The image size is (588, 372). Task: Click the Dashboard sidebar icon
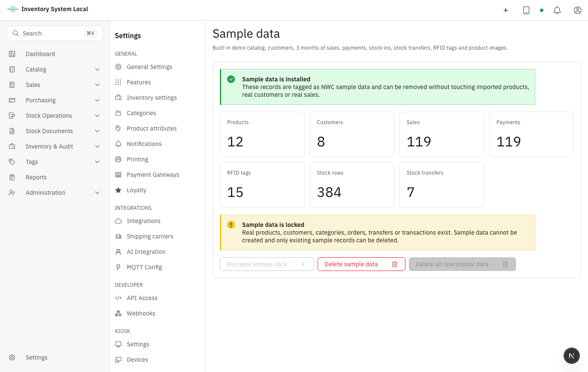click(x=12, y=54)
